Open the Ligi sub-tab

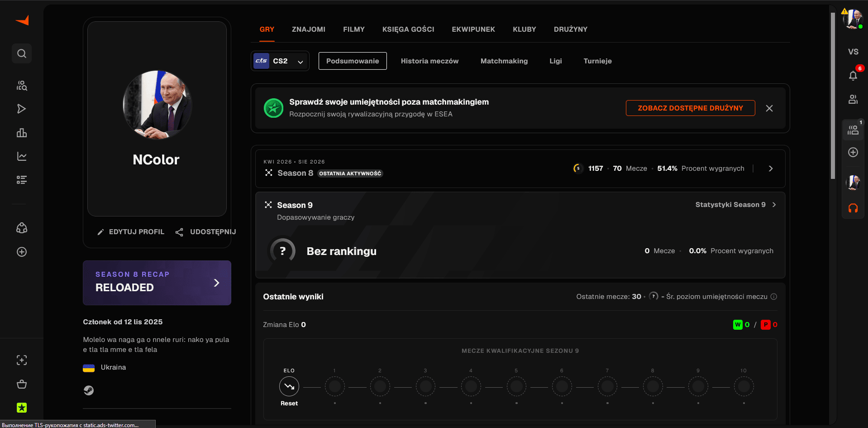(556, 61)
